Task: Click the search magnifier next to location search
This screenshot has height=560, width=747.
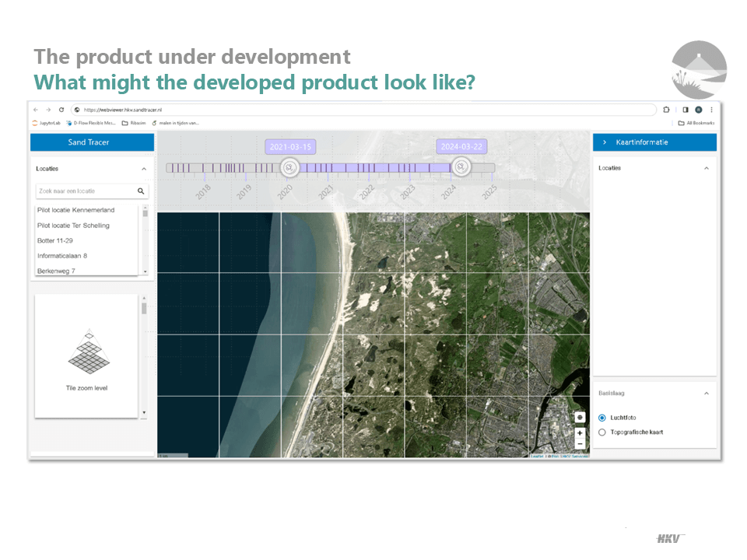Action: pyautogui.click(x=141, y=191)
